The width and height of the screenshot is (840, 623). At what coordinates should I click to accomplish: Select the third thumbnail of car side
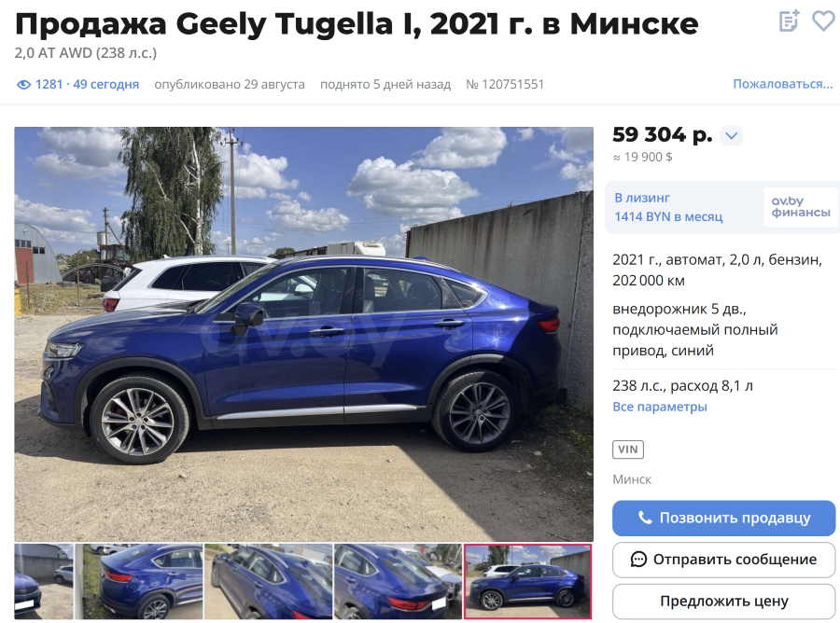pyautogui.click(x=269, y=582)
